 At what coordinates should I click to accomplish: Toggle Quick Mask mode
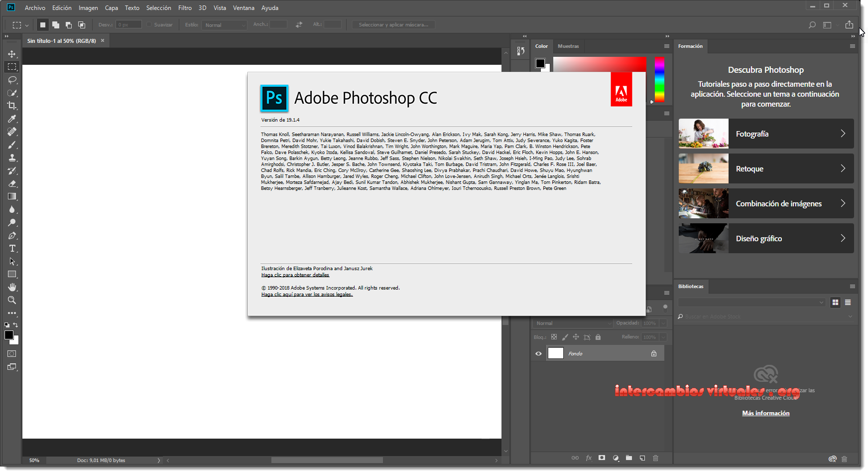pos(12,354)
